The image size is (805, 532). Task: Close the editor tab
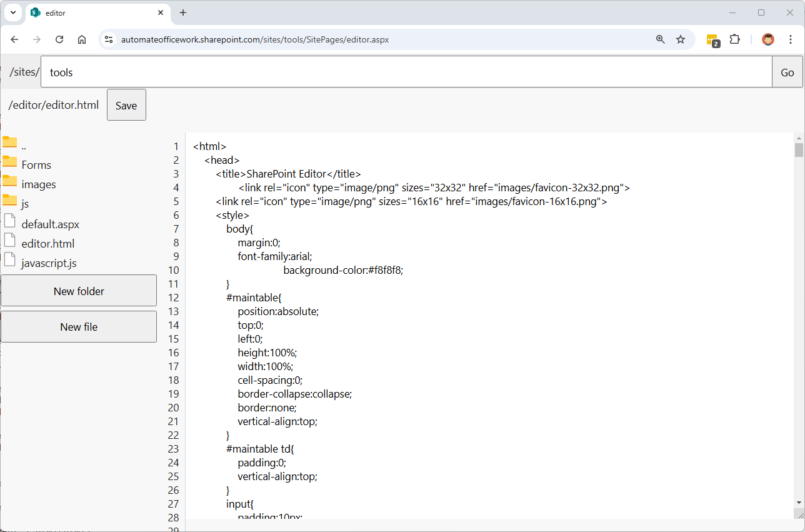pyautogui.click(x=161, y=13)
